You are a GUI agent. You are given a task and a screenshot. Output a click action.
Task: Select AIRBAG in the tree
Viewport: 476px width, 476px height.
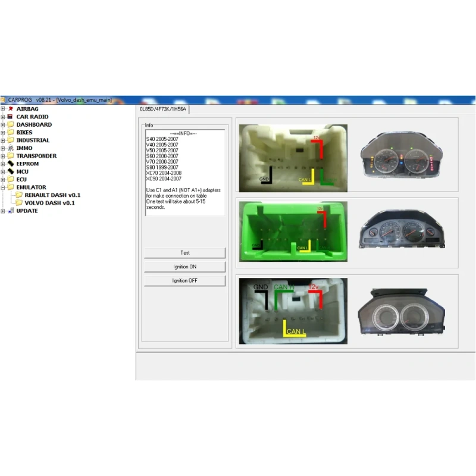click(x=27, y=109)
